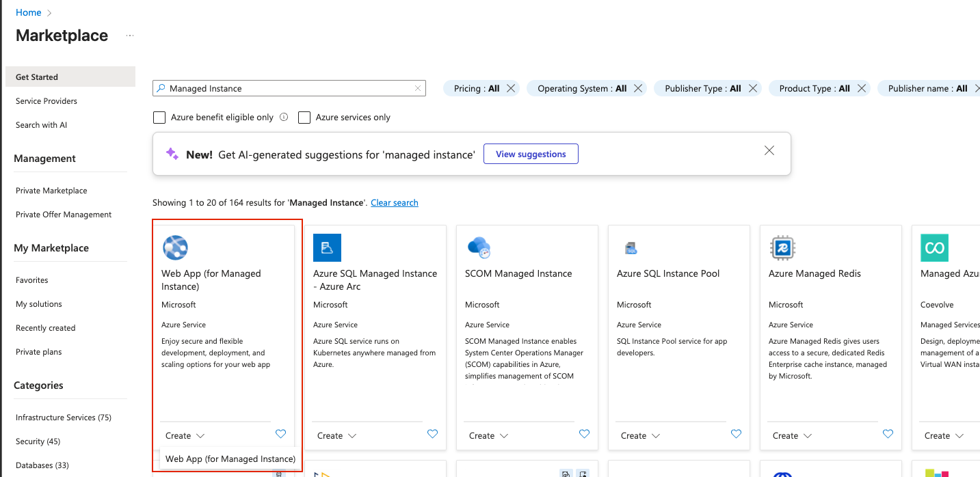980x477 pixels.
Task: Click the Clear search link
Action: click(395, 203)
